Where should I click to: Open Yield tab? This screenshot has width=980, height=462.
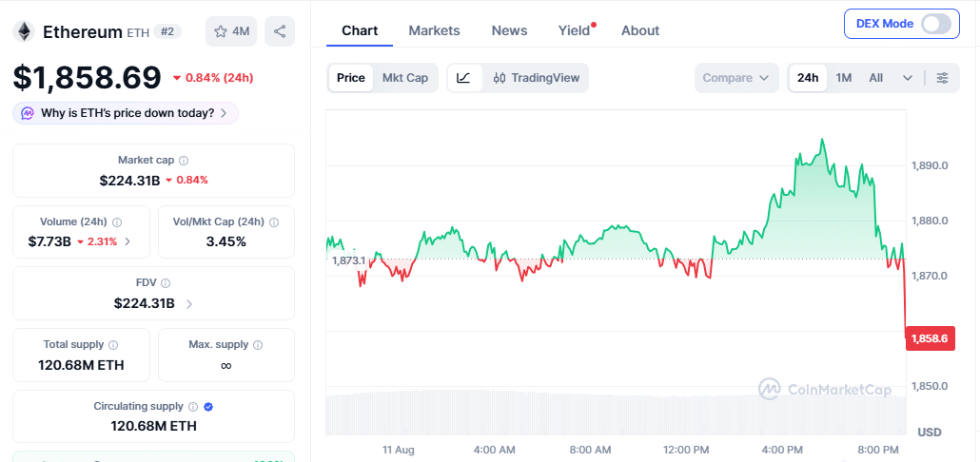tap(575, 30)
